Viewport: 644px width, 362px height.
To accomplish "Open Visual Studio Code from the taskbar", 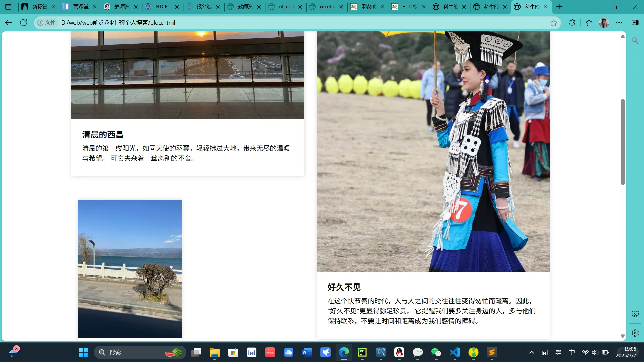I will point(455,352).
